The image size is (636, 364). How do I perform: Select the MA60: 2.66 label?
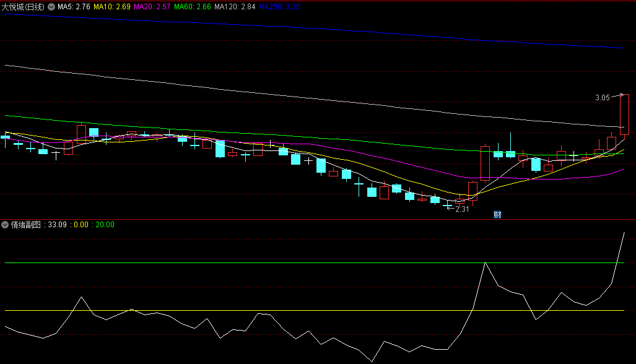193,7
